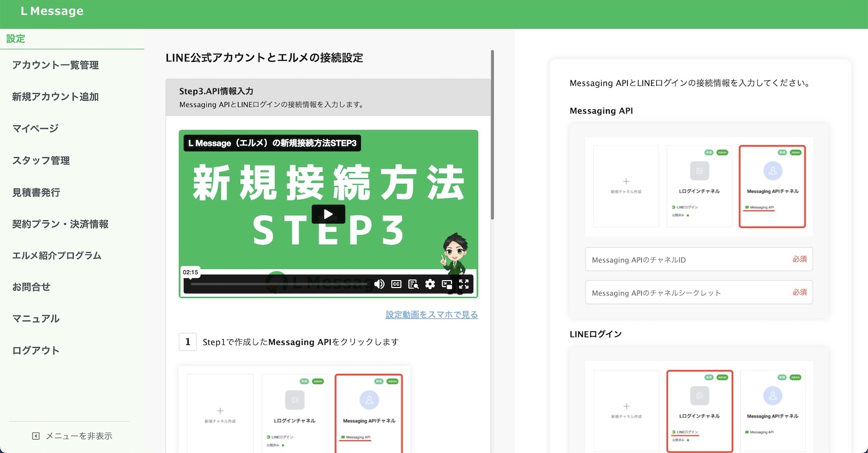Click the 02:15 video timestamp
Image resolution: width=868 pixels, height=453 pixels.
[190, 272]
